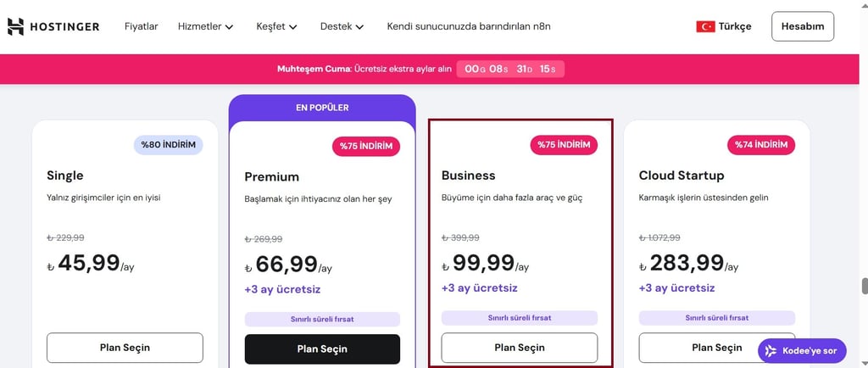
Task: Click the Hesabım button
Action: 802,26
